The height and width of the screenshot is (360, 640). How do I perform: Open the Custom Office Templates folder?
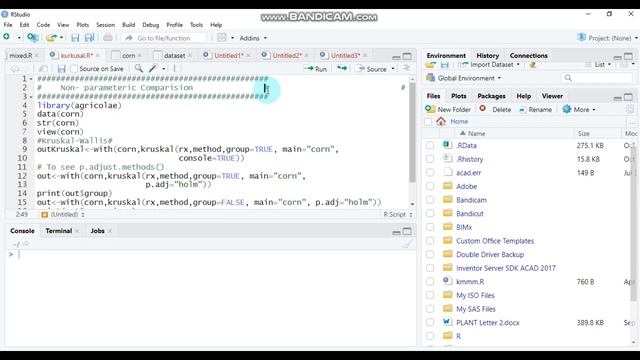click(x=495, y=241)
